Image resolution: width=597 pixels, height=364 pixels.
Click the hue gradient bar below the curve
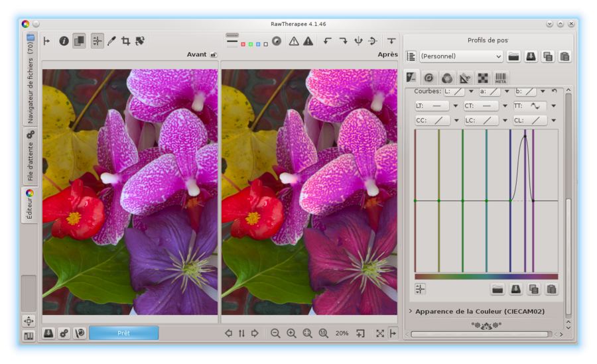pyautogui.click(x=486, y=276)
